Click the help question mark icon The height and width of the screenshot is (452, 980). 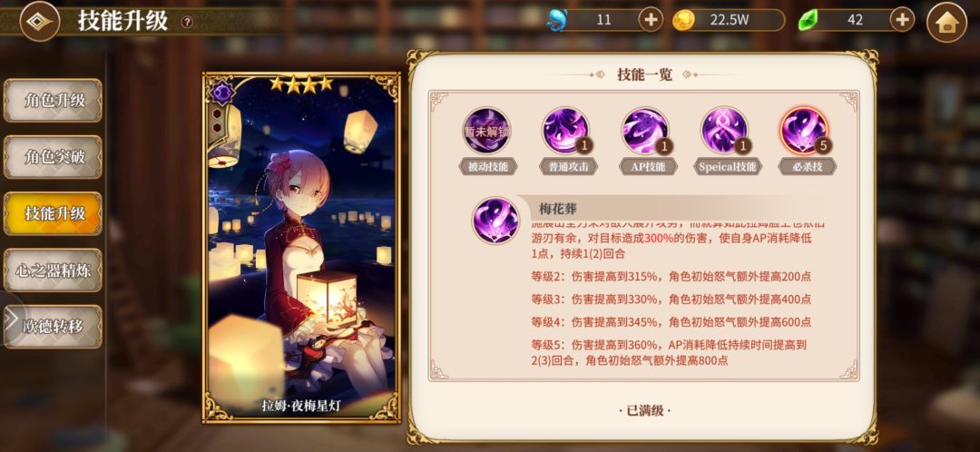tap(186, 22)
